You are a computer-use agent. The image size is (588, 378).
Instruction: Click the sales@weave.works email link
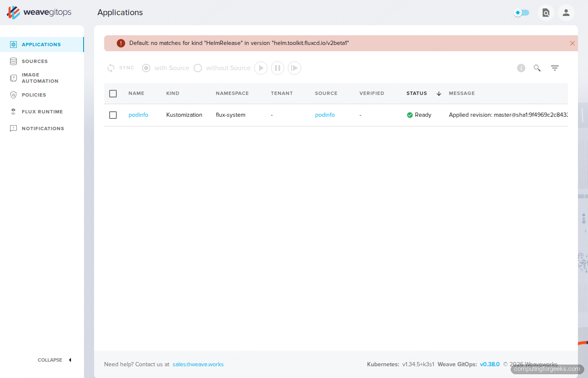[198, 364]
